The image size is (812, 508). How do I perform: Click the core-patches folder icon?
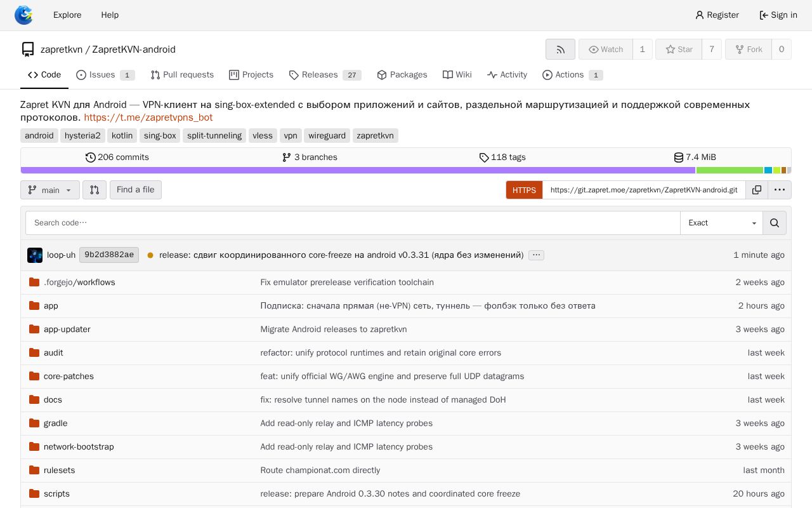pyautogui.click(x=34, y=376)
